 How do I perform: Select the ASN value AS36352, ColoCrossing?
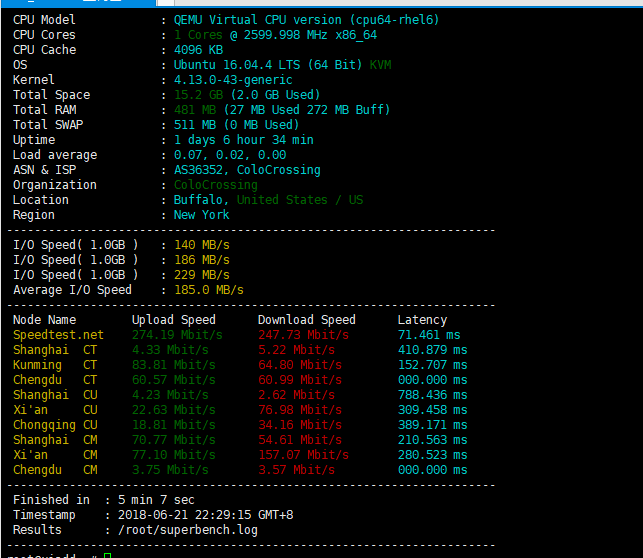pyautogui.click(x=247, y=170)
